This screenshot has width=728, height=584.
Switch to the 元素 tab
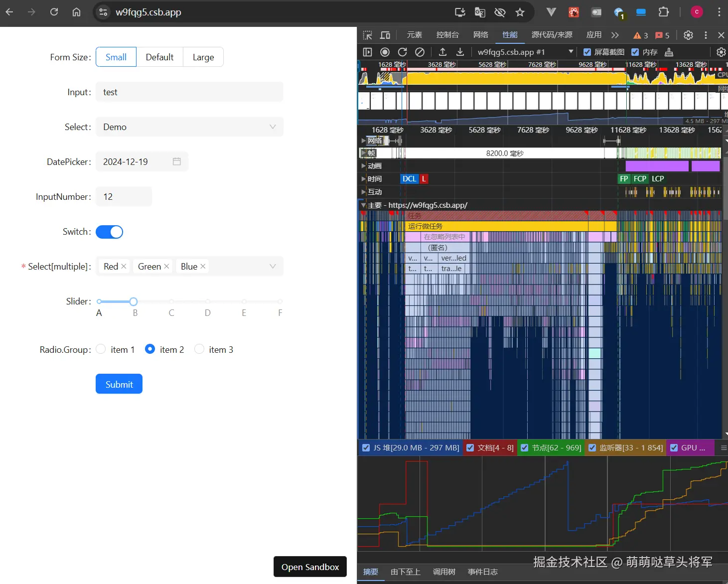coord(415,35)
